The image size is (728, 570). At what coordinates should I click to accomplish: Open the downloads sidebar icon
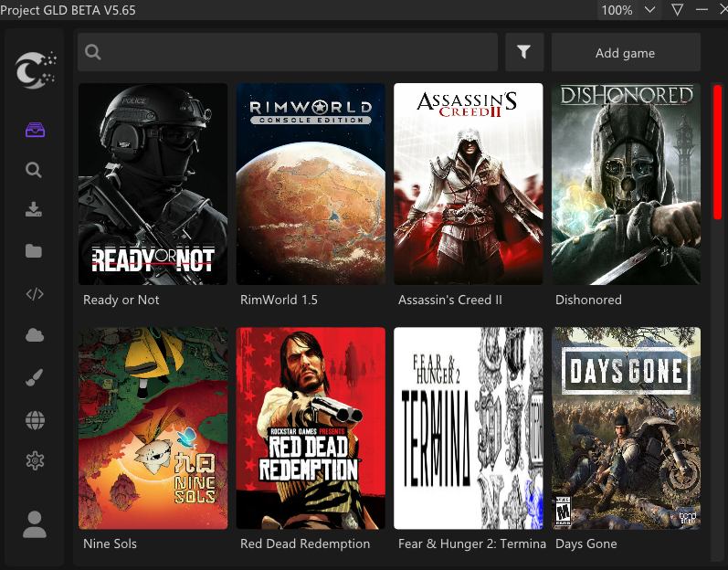34,209
